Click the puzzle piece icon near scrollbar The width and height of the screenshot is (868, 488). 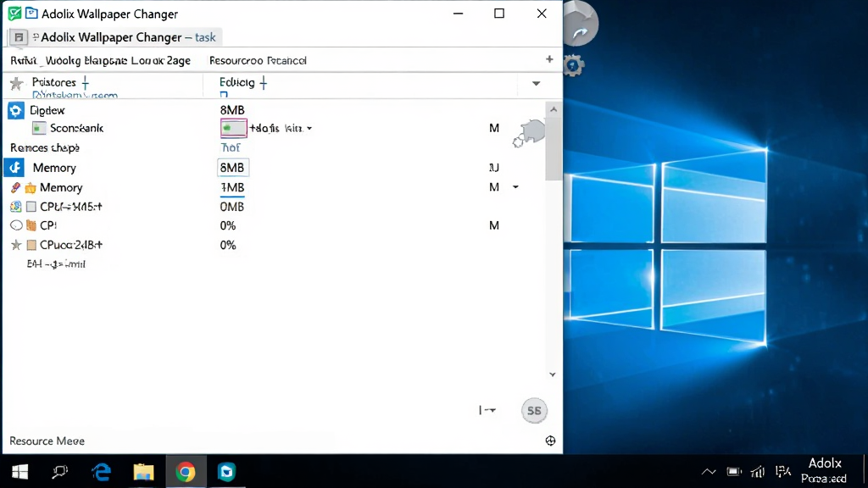(x=529, y=134)
